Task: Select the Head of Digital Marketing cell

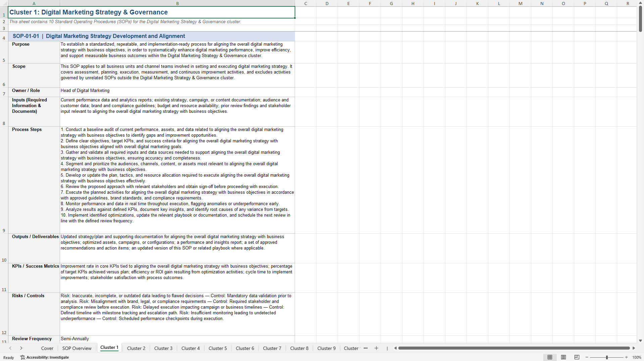Action: tap(178, 92)
